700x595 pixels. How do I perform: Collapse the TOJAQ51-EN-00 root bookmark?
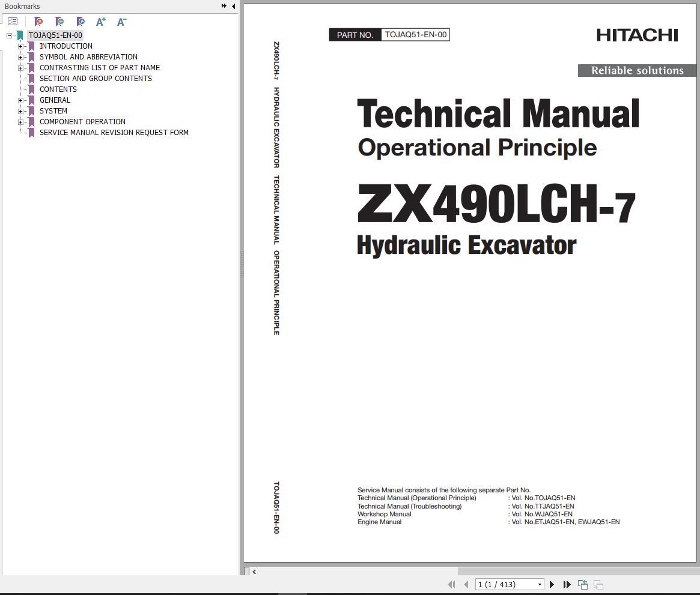tap(9, 35)
